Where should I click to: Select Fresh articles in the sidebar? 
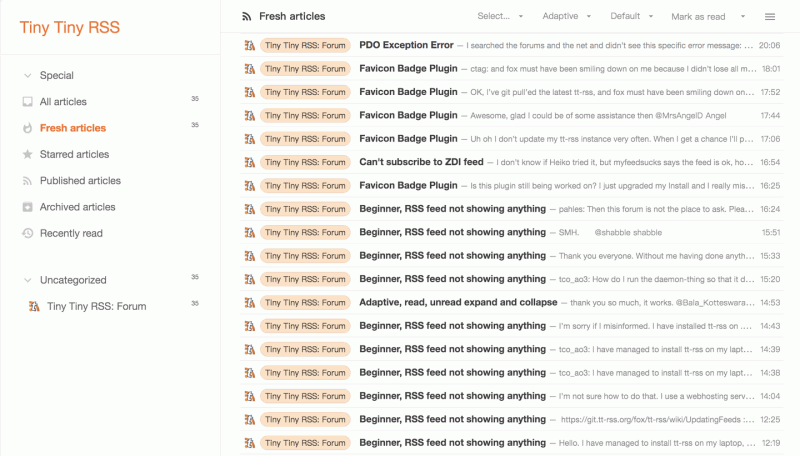coord(73,128)
